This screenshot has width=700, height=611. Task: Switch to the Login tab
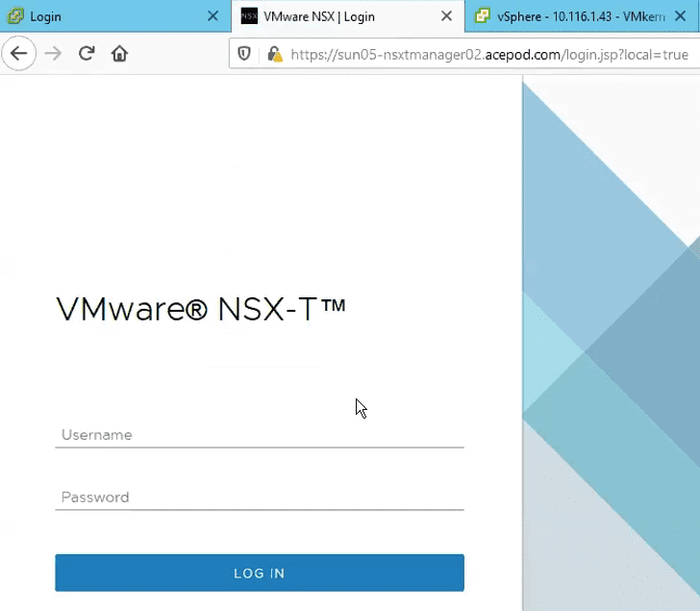pos(115,16)
